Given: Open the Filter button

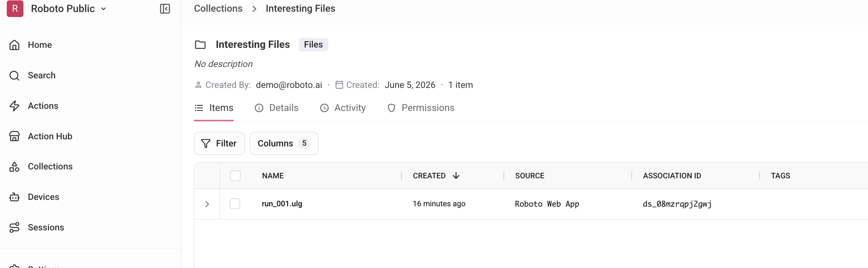Looking at the screenshot, I should (219, 144).
